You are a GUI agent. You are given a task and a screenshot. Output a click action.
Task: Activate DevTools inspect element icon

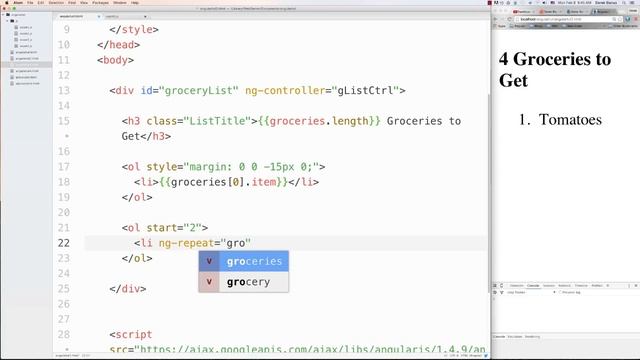pyautogui.click(x=495, y=286)
